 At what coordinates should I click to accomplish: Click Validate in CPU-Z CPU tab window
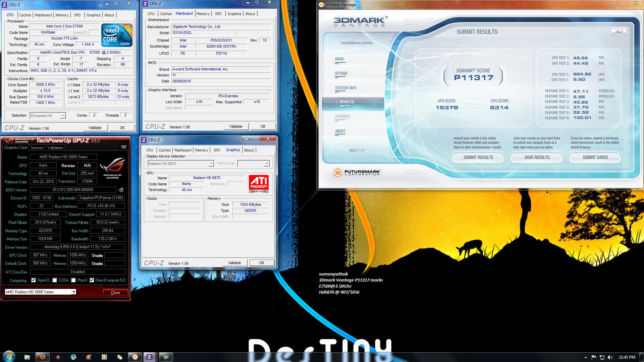tap(95, 128)
